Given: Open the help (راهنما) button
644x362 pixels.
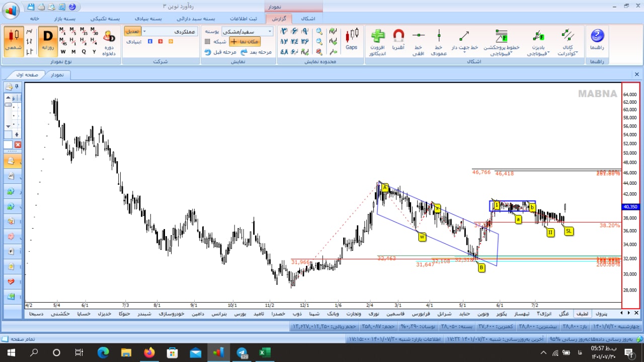Looking at the screenshot, I should click(x=597, y=40).
